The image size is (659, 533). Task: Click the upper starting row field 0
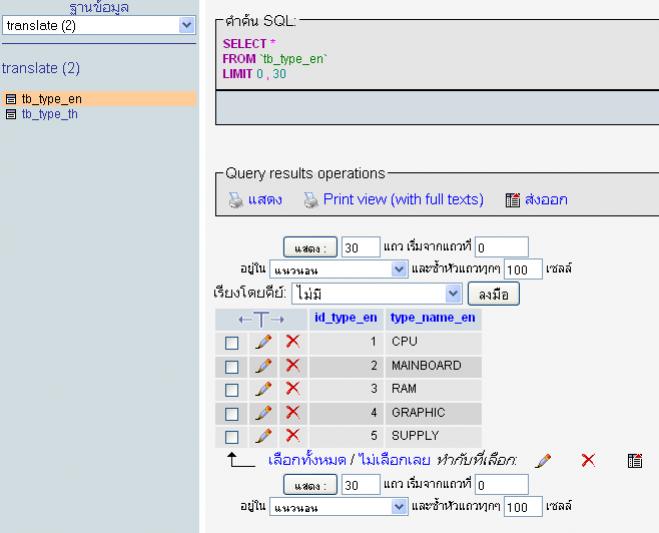pyautogui.click(x=501, y=247)
